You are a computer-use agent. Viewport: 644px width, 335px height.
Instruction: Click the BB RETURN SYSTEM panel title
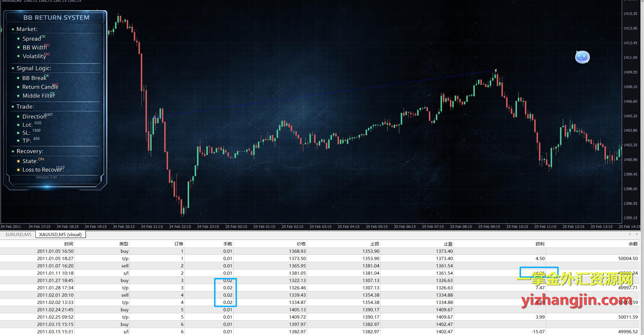(56, 18)
